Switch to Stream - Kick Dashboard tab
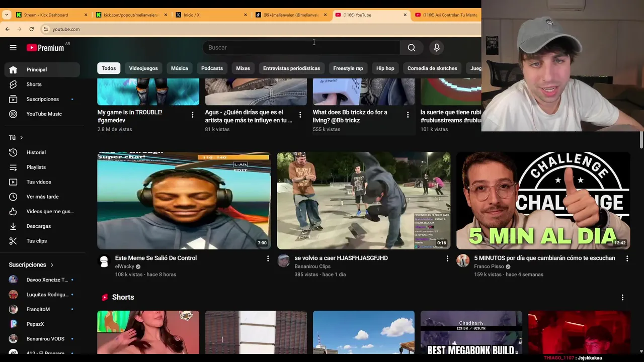 point(52,15)
